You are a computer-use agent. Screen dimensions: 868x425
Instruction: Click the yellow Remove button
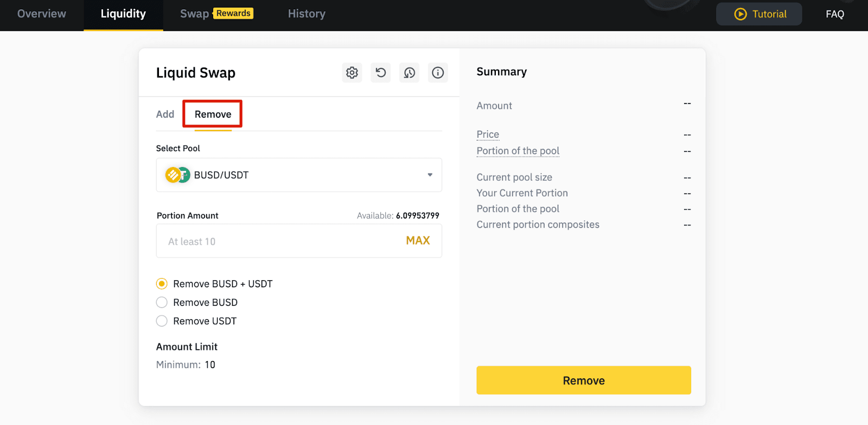pyautogui.click(x=584, y=381)
